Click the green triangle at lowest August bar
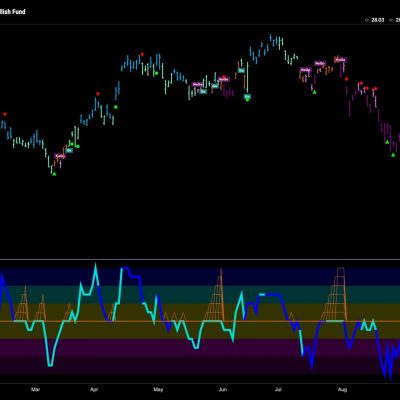The height and width of the screenshot is (400, 400). (x=393, y=155)
